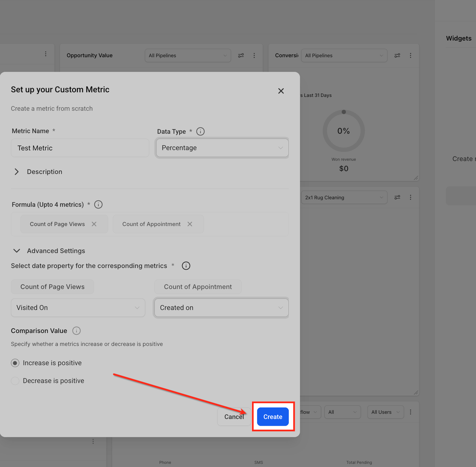
Task: Select Decrease is positive radio button
Action: (x=15, y=381)
